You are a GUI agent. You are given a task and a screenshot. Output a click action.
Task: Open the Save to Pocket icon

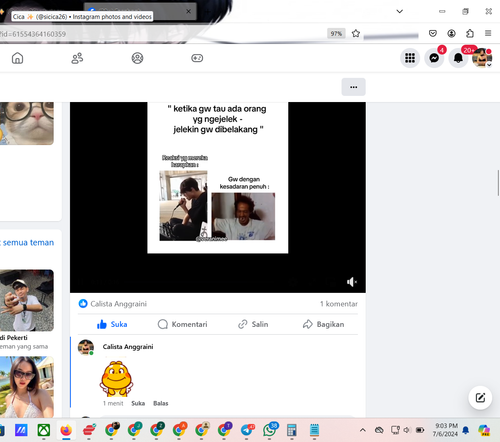433,33
